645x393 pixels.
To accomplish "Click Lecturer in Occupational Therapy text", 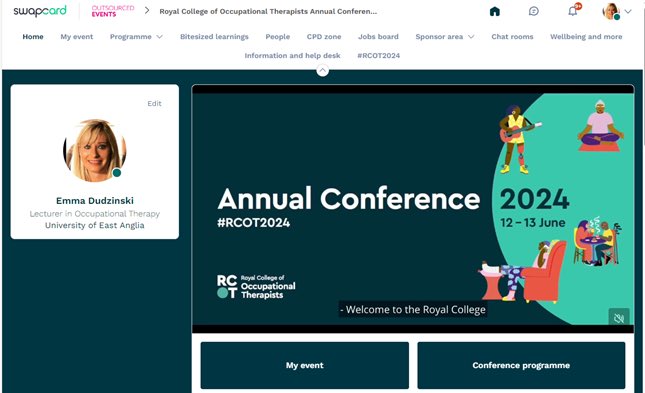I will [x=95, y=214].
